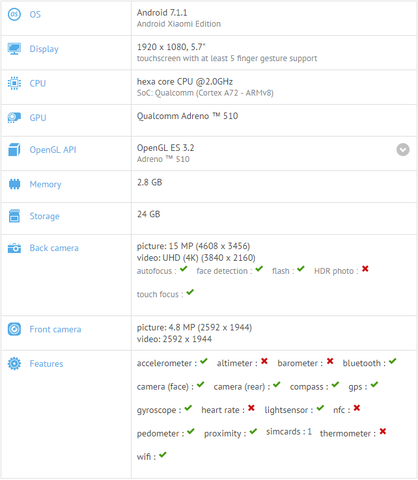The width and height of the screenshot is (418, 480).
Task: Click the OpenGL API cube icon
Action: 14,150
